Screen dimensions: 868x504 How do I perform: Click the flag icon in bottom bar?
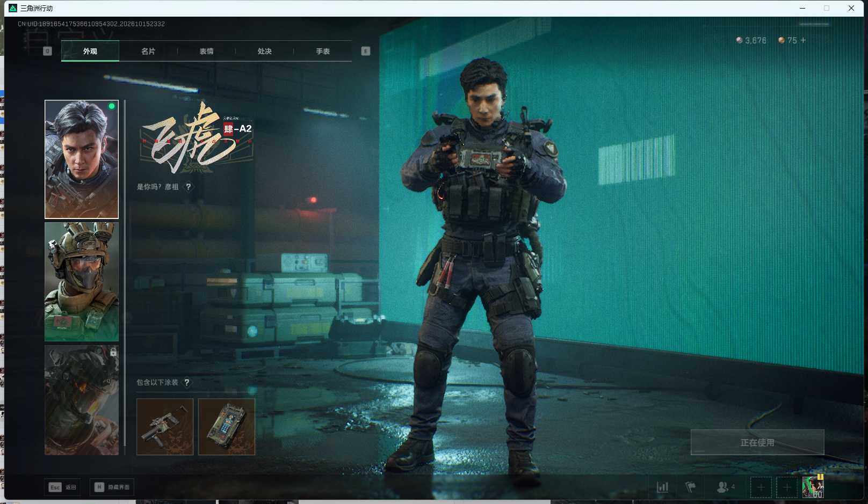(691, 487)
